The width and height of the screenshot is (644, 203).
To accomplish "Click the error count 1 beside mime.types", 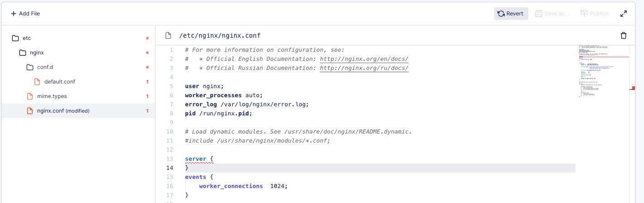I will 147,96.
